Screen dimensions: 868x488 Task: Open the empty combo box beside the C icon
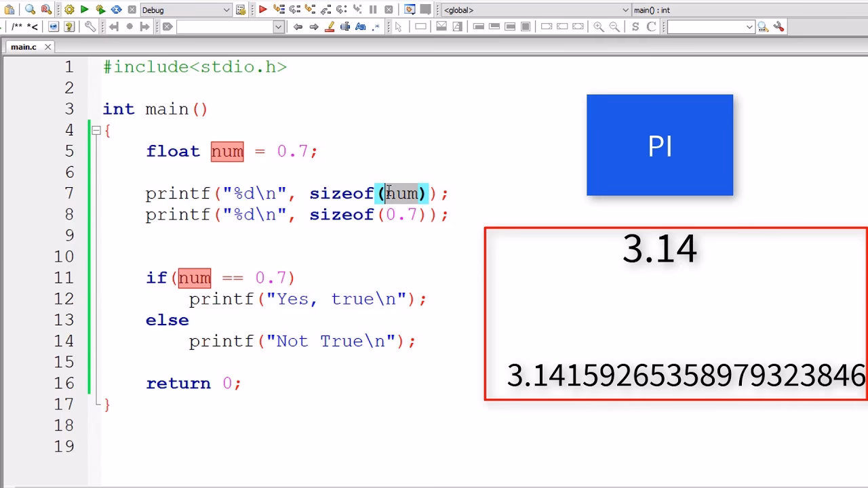(711, 26)
